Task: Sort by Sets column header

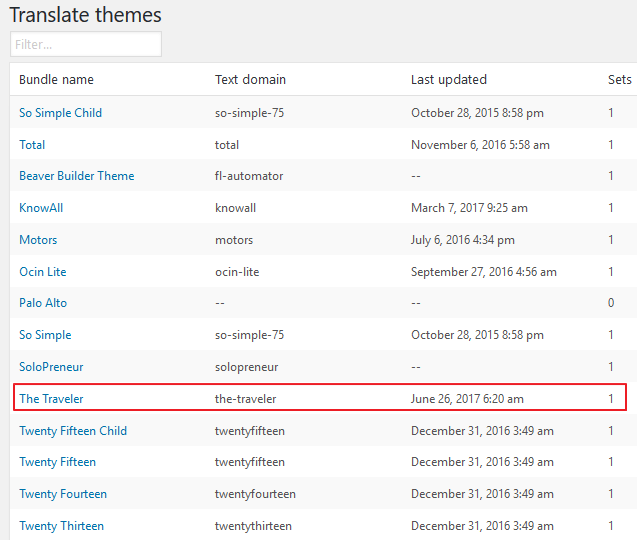Action: 620,79
